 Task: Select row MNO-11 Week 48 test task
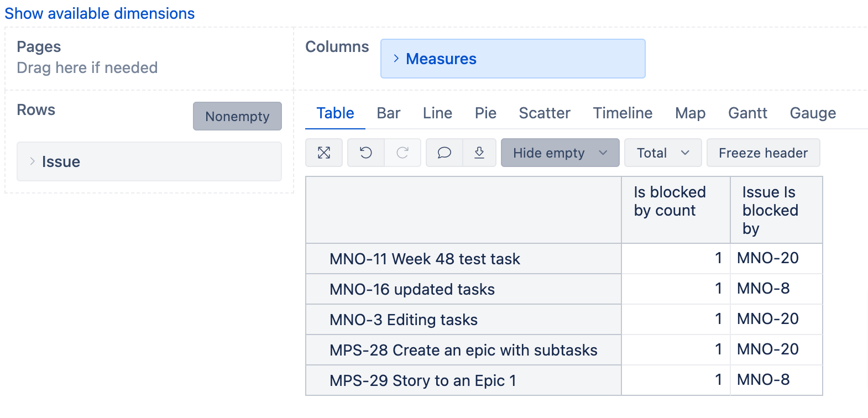(463, 259)
